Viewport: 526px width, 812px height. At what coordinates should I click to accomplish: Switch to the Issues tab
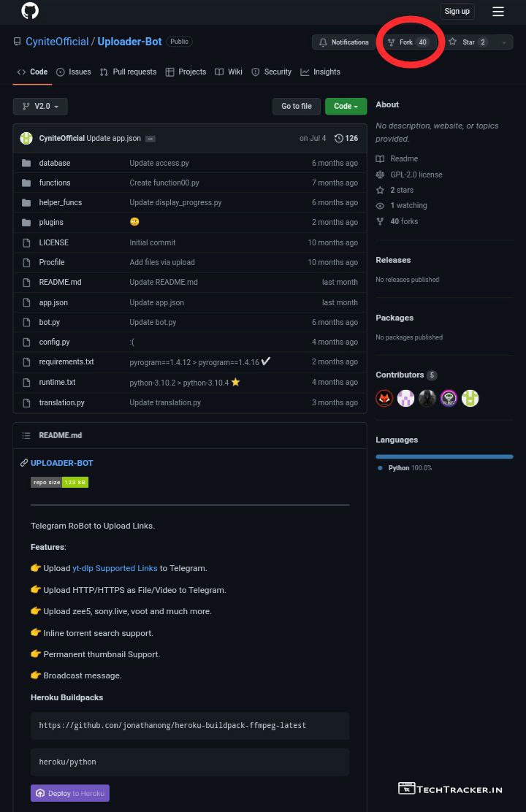tap(74, 72)
